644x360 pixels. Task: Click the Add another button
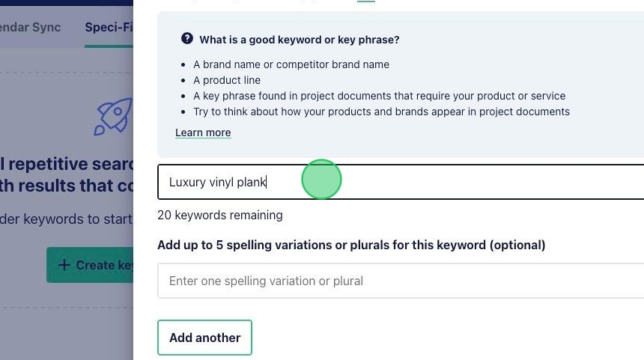click(204, 338)
